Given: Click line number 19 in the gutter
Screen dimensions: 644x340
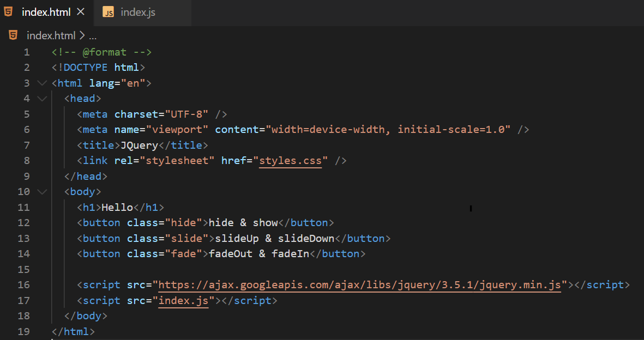Looking at the screenshot, I should coord(24,331).
